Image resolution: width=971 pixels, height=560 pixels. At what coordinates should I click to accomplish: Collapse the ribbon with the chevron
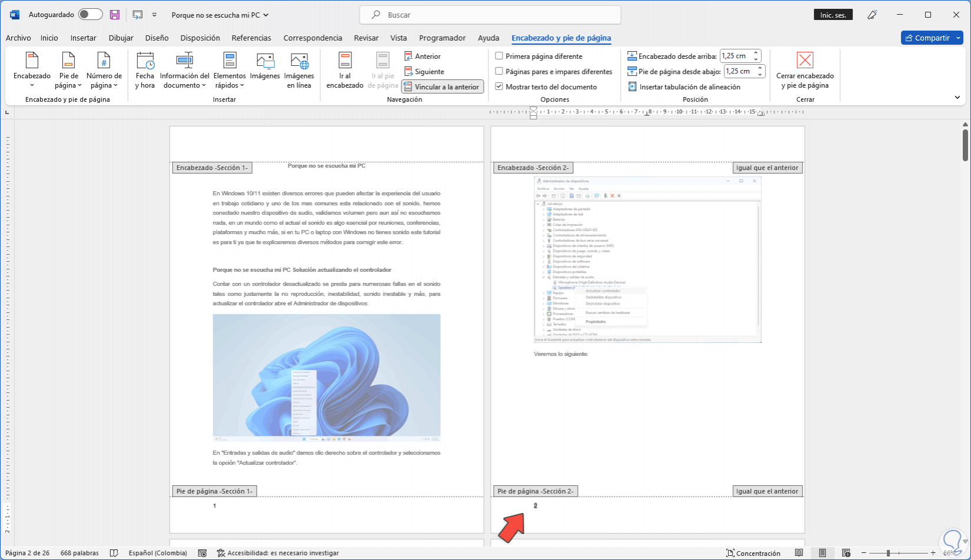click(957, 98)
